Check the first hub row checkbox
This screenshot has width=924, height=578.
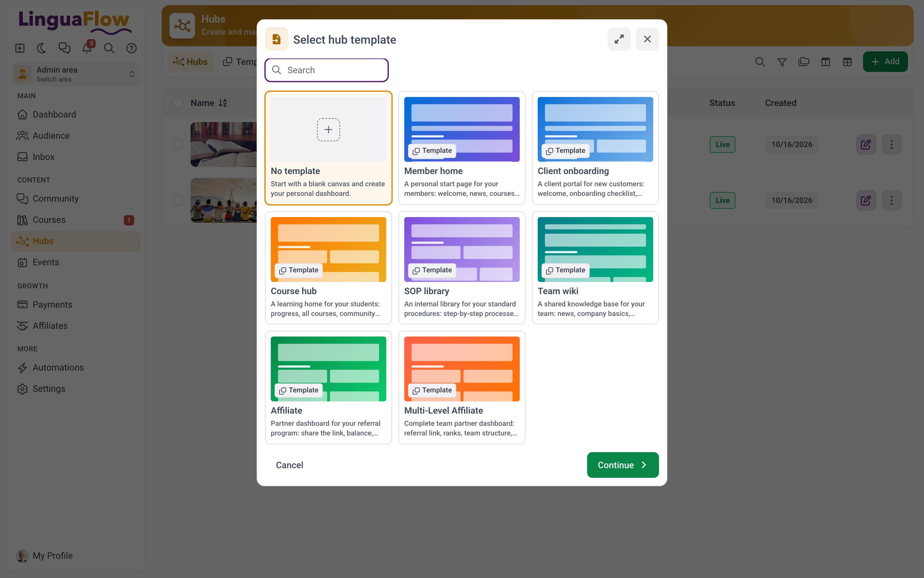[x=177, y=144]
